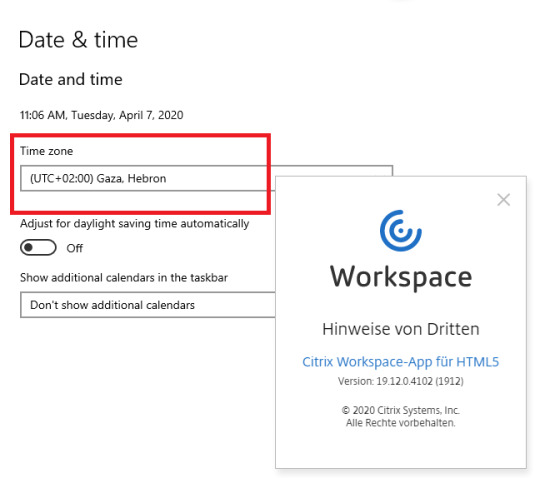Click the 'Off' label beside the toggle
The height and width of the screenshot is (478, 540).
75,248
